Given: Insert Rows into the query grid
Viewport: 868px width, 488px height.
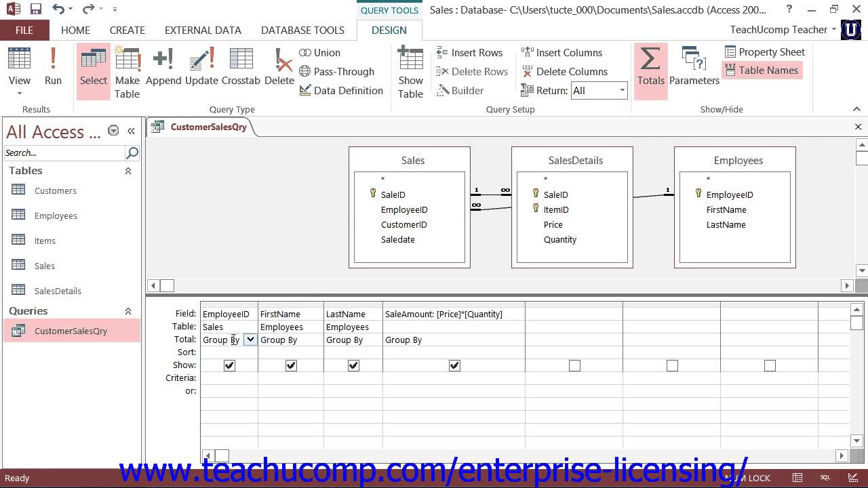Looking at the screenshot, I should coord(469,52).
